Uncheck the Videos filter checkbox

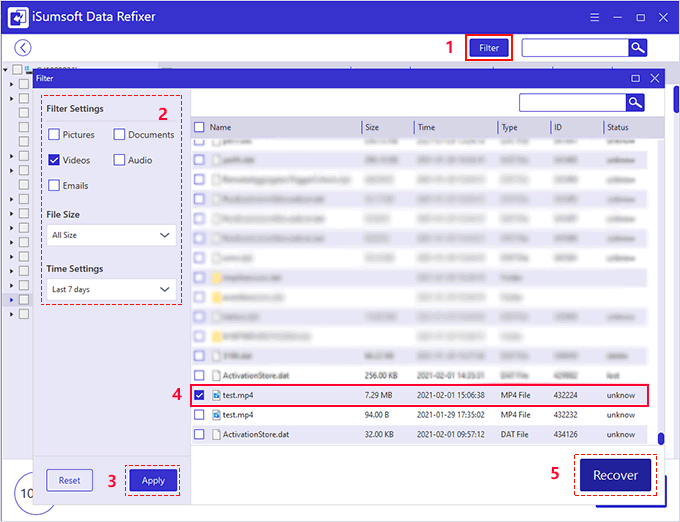54,160
